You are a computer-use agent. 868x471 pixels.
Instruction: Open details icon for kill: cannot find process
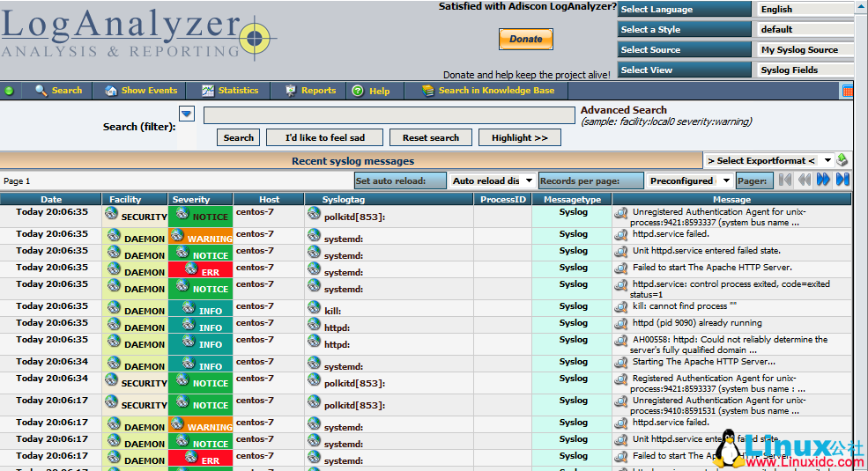[x=621, y=307]
